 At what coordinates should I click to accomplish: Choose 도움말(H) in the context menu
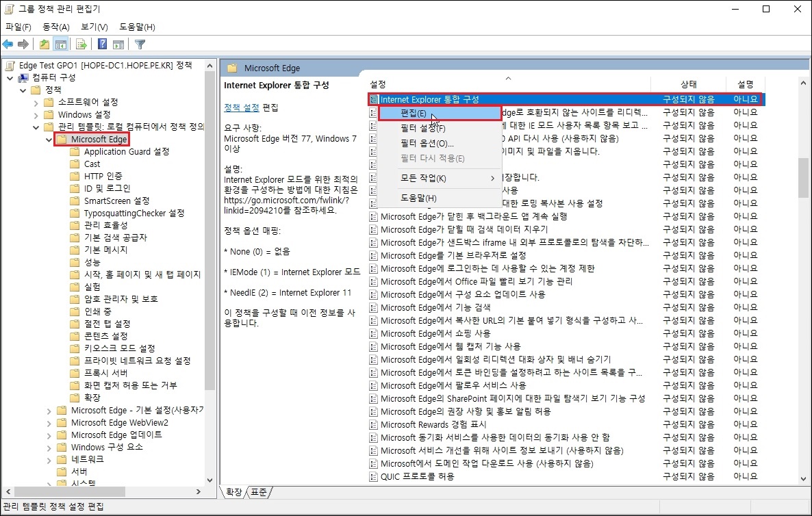[x=440, y=198]
